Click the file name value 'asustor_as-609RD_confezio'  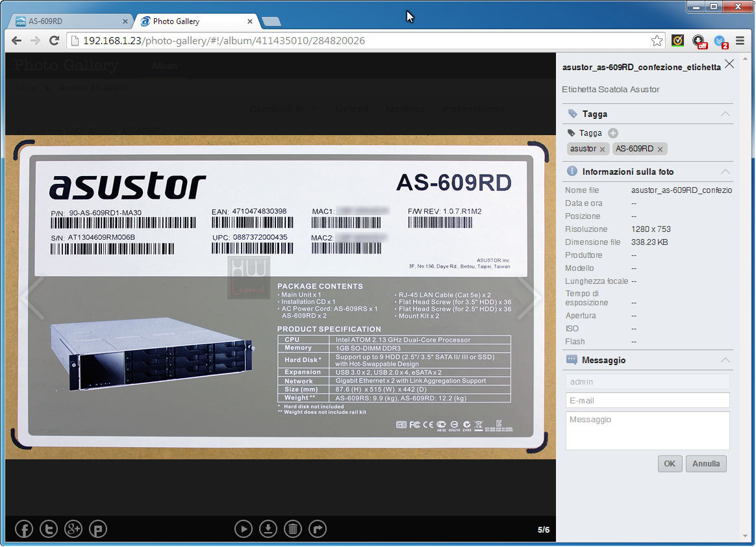click(682, 190)
